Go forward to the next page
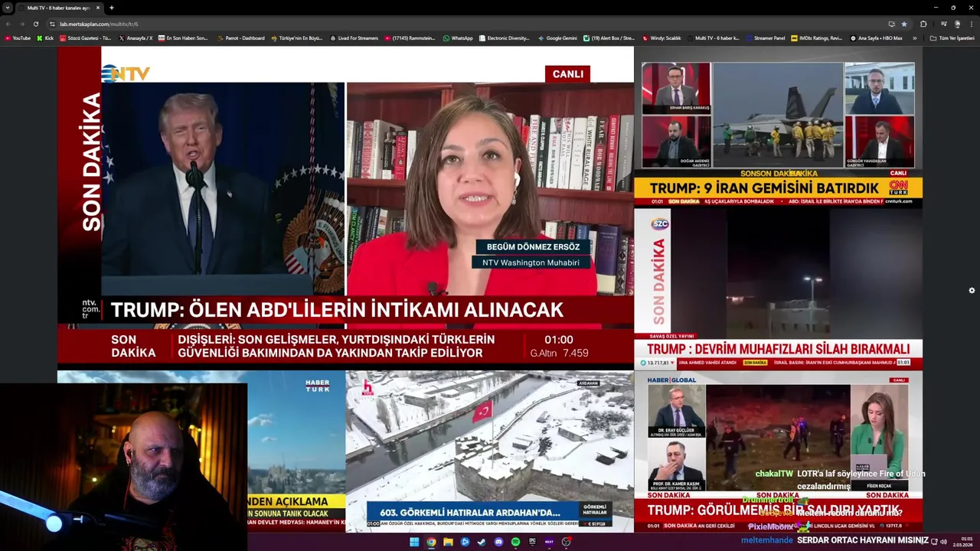 click(21, 24)
